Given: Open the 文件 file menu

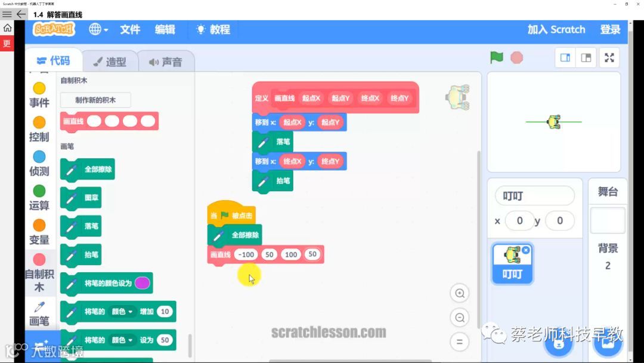Looking at the screenshot, I should [x=130, y=29].
